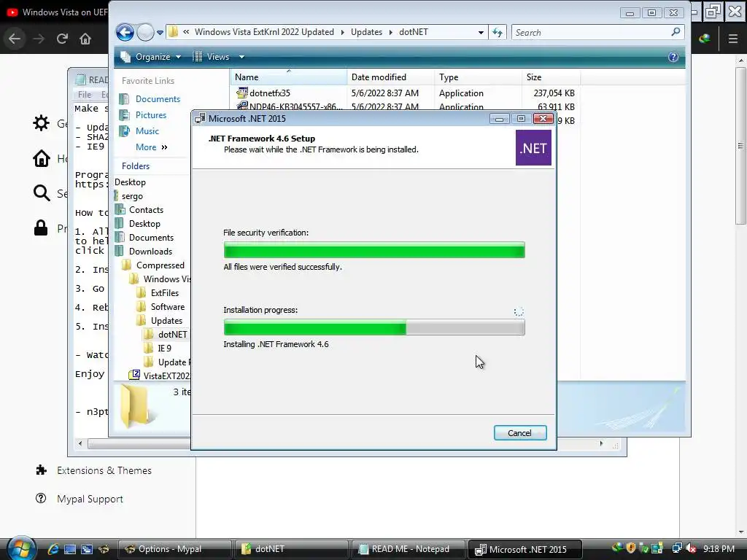The width and height of the screenshot is (747, 560).
Task: Expand More favorite links
Action: pos(152,147)
